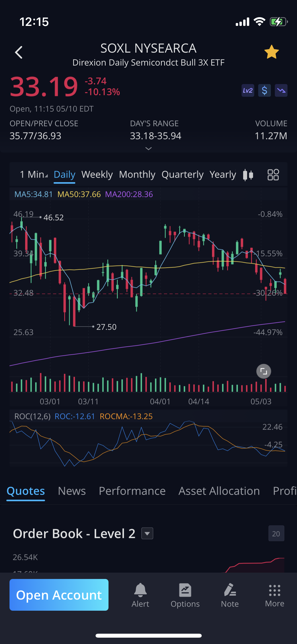Open the News tab
This screenshot has height=644, width=297.
[72, 491]
